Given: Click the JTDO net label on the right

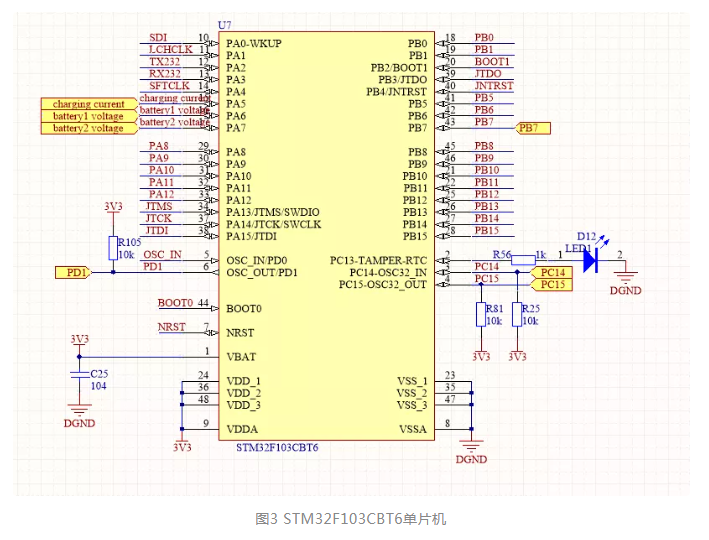Looking at the screenshot, I should point(488,74).
